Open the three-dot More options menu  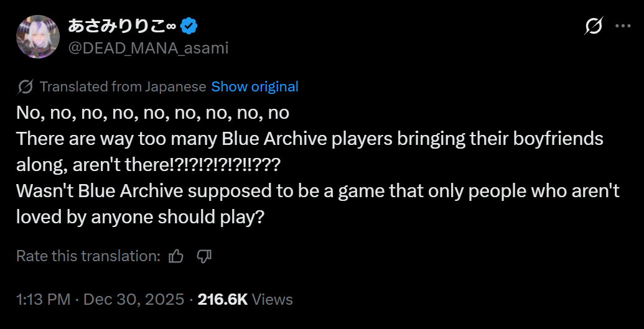tap(623, 26)
